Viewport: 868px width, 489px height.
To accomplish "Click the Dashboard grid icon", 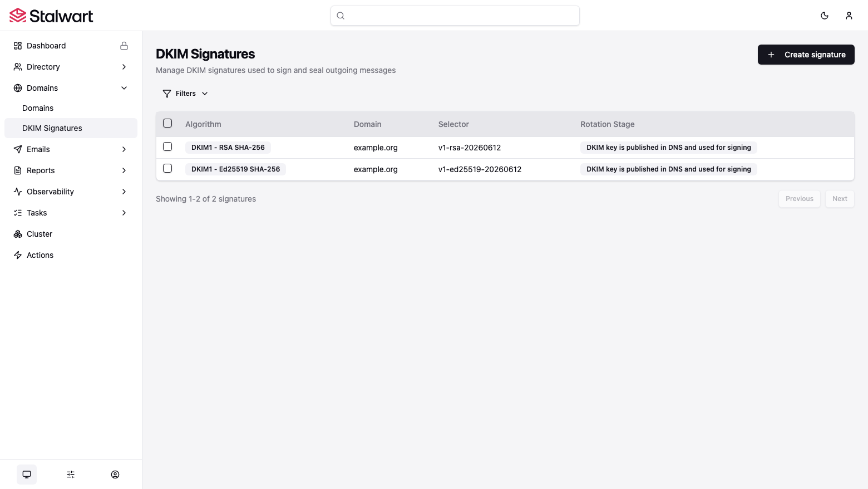I will 18,46.
